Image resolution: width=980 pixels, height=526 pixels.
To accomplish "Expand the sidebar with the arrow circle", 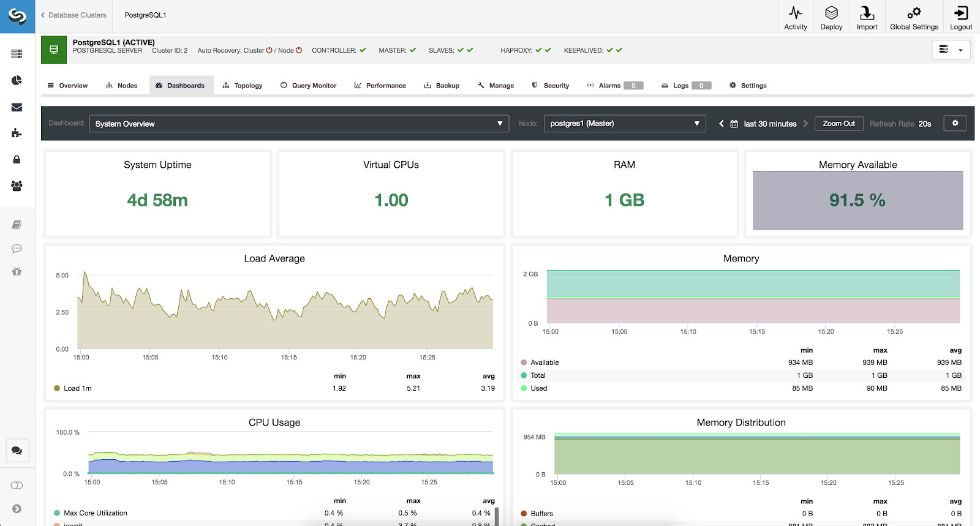I will [x=17, y=509].
